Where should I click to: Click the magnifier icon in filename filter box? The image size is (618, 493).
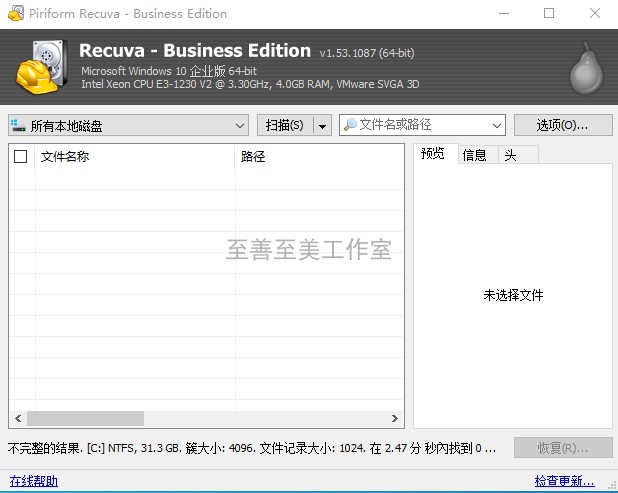[x=350, y=125]
